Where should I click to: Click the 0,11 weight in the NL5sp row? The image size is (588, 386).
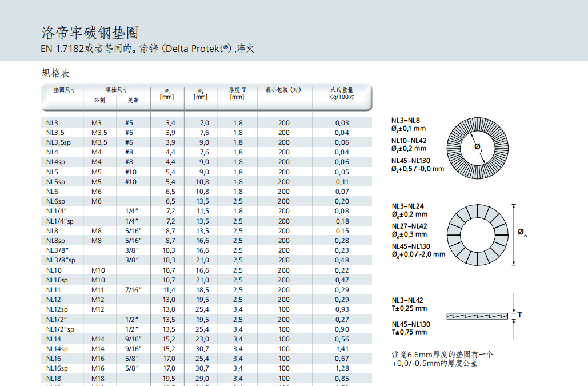click(x=342, y=182)
